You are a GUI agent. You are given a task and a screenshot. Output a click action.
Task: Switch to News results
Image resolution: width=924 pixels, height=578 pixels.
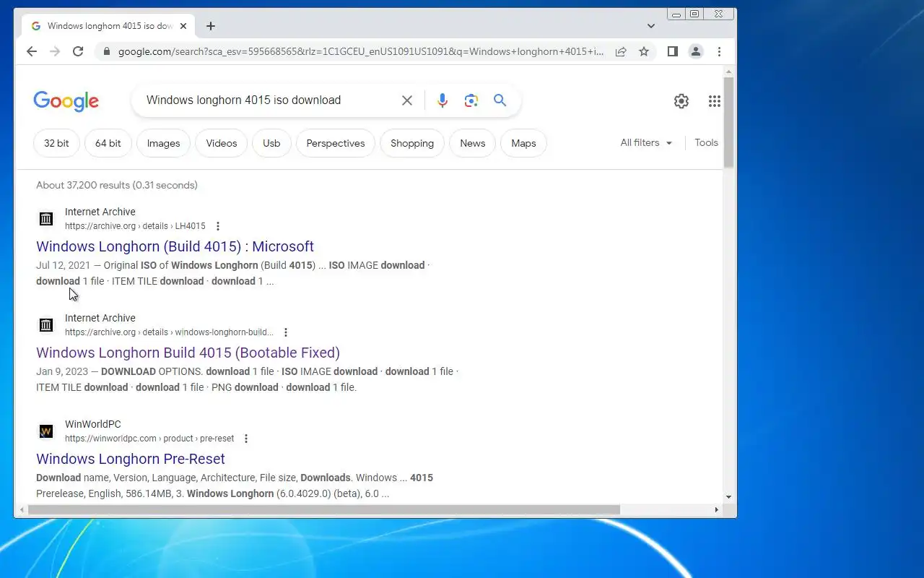coord(473,143)
